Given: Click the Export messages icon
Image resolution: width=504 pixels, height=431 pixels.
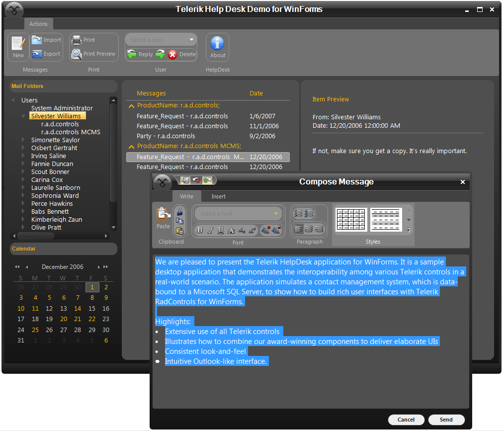Looking at the screenshot, I should click(x=37, y=54).
